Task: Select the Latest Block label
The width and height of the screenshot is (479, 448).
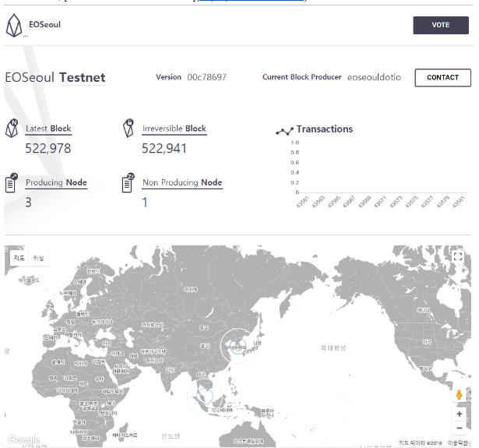Action: (48, 129)
